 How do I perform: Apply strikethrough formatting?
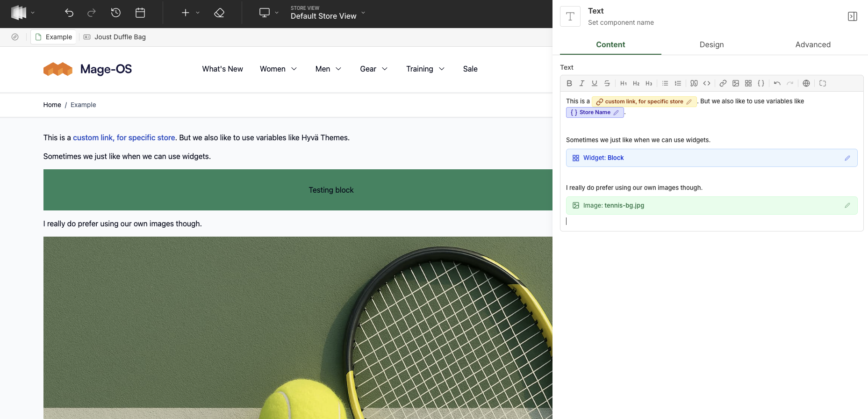click(607, 83)
